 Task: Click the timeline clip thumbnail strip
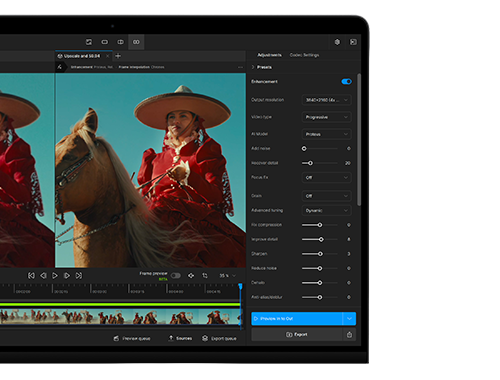click(120, 317)
